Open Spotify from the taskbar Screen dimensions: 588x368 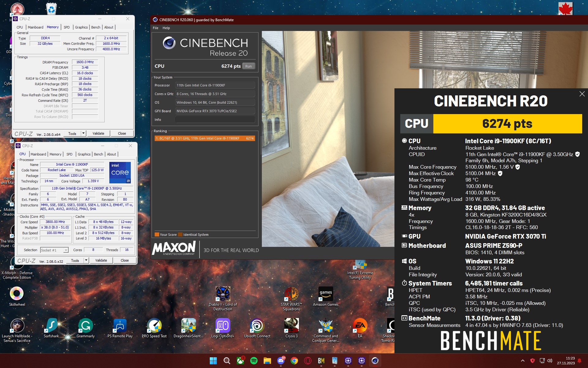point(254,361)
